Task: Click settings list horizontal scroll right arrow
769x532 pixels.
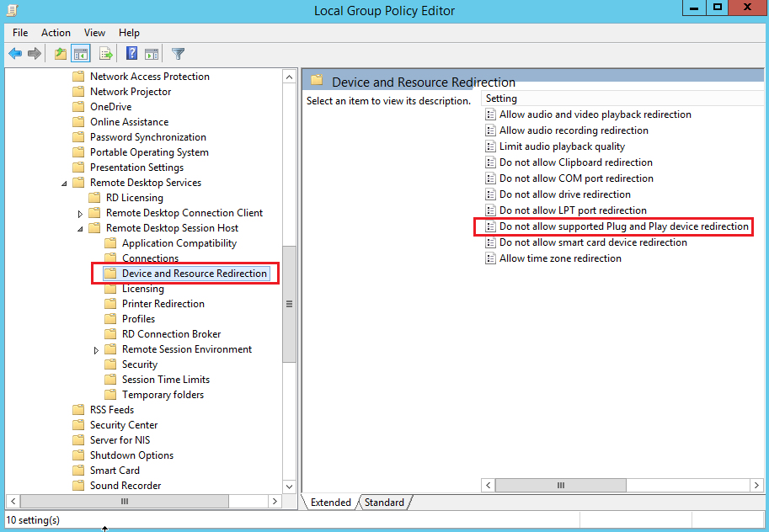Action: pyautogui.click(x=756, y=486)
